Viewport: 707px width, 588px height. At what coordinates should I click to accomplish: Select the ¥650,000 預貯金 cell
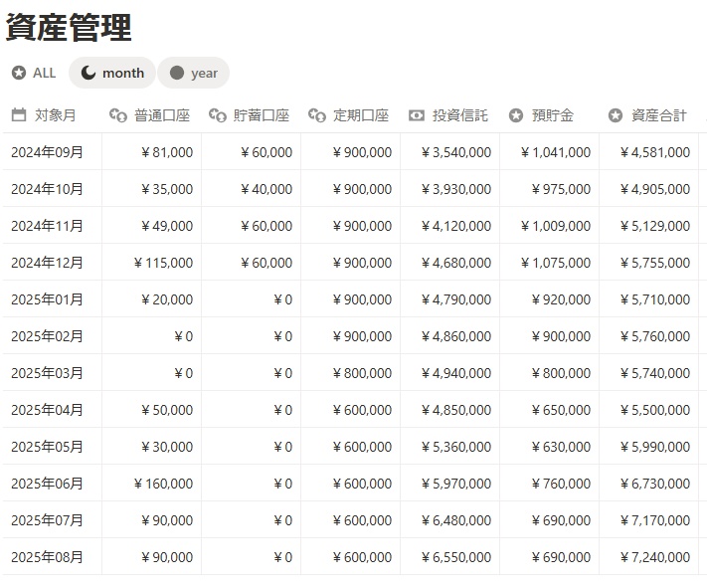point(549,410)
